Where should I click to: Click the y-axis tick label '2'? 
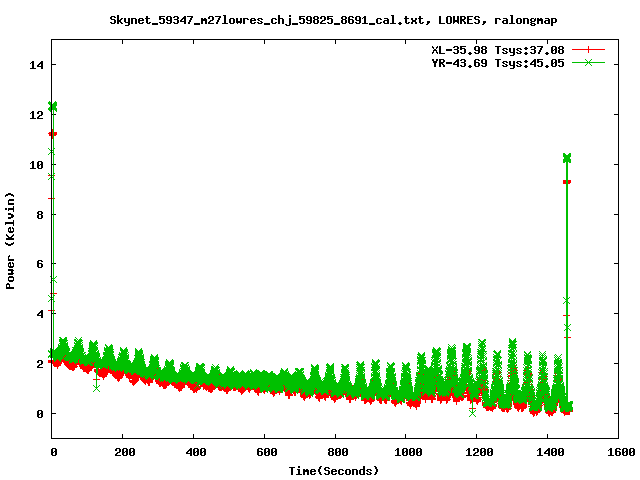pos(40,364)
